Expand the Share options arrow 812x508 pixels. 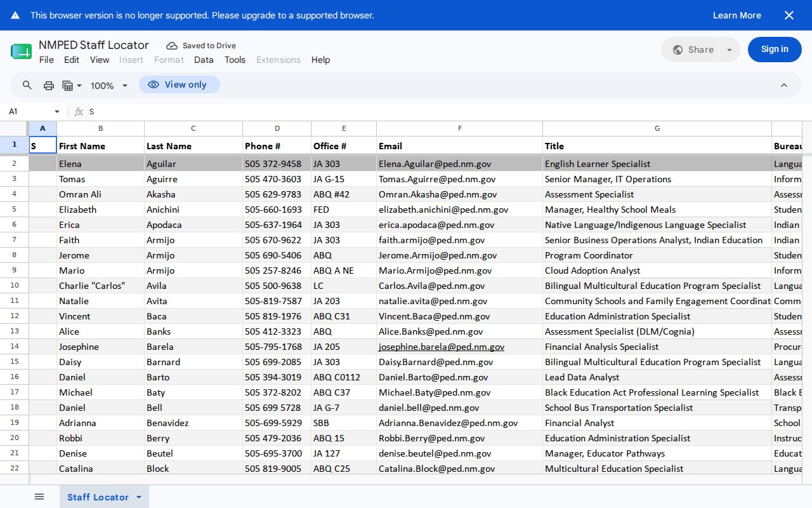click(x=730, y=50)
